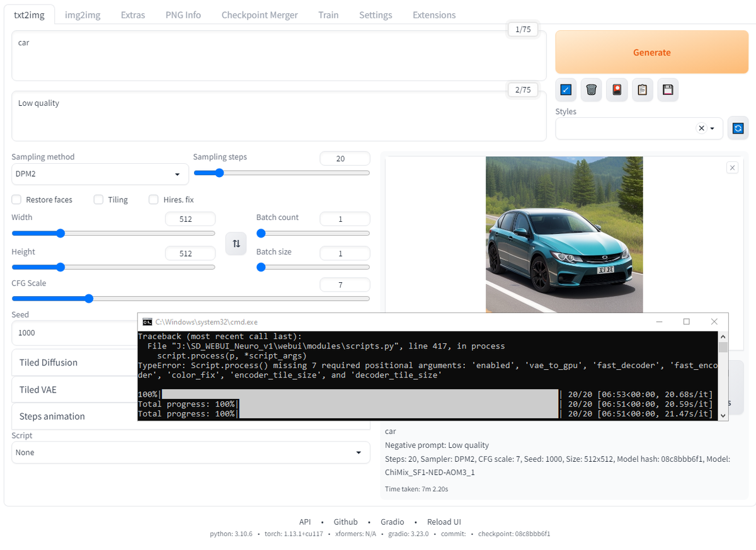Adjust the CFG Scale slider
Image resolution: width=756 pixels, height=550 pixels.
191,299
